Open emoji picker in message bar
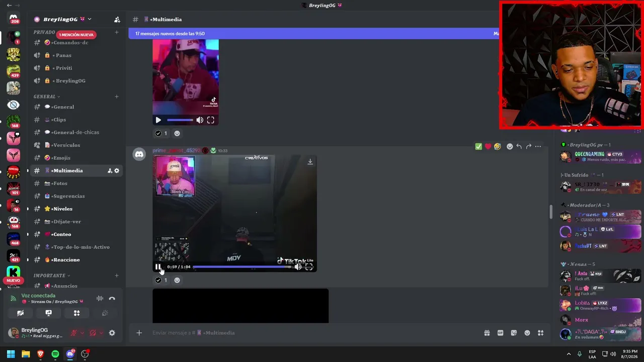Viewport: 644px width, 362px height. pos(527,333)
